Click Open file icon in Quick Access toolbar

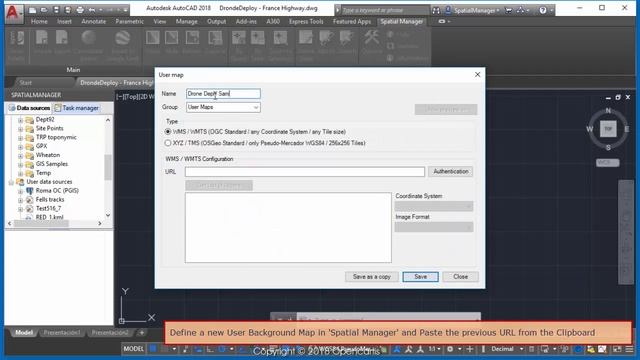click(x=44, y=10)
